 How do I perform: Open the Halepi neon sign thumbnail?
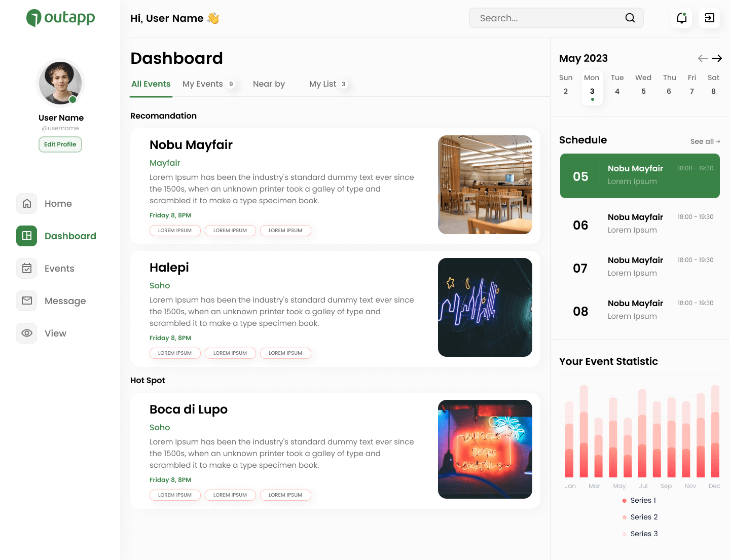tap(485, 307)
